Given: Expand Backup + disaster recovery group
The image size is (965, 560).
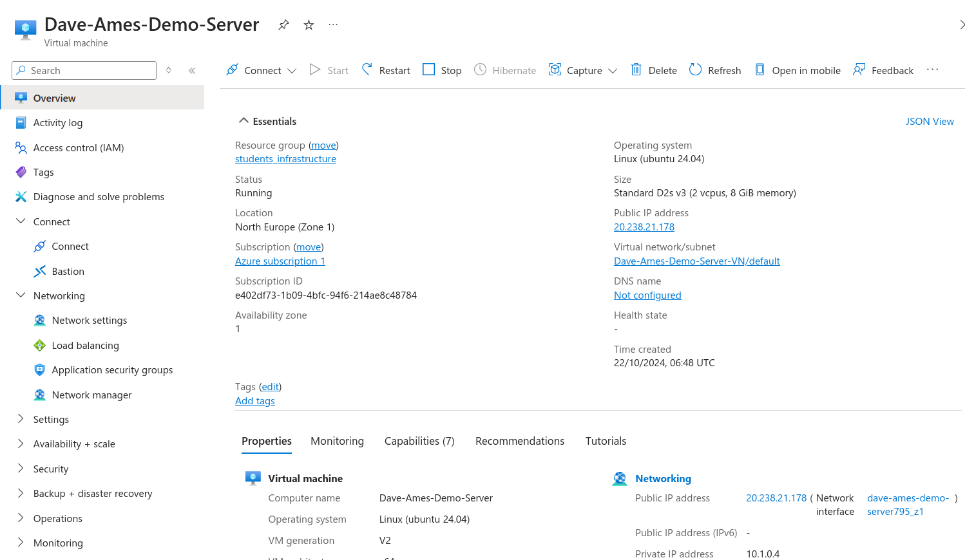Looking at the screenshot, I should (x=21, y=493).
